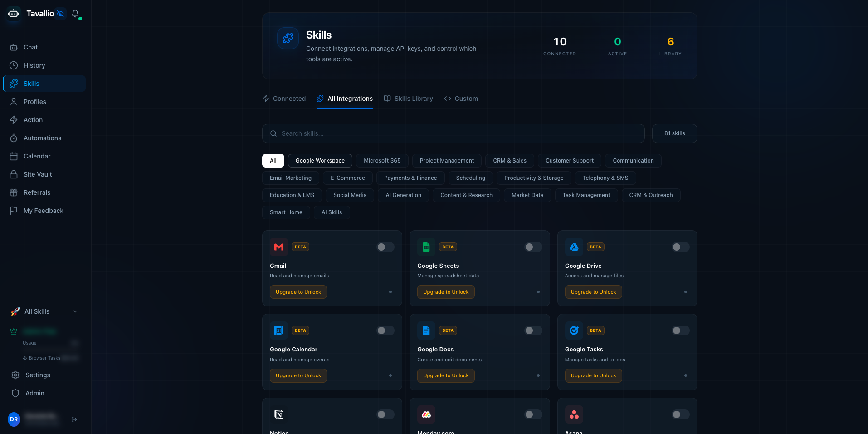
Task: Open Calendar in the sidebar
Action: coord(44,156)
